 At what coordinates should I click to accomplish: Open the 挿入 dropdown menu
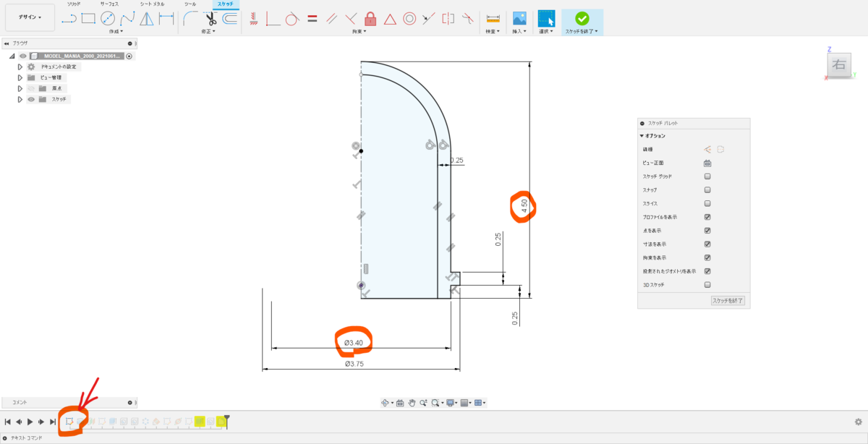(521, 32)
